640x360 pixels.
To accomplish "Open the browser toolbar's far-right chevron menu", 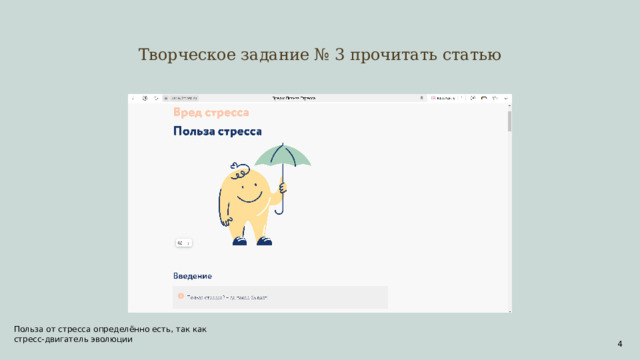I will tap(506, 98).
